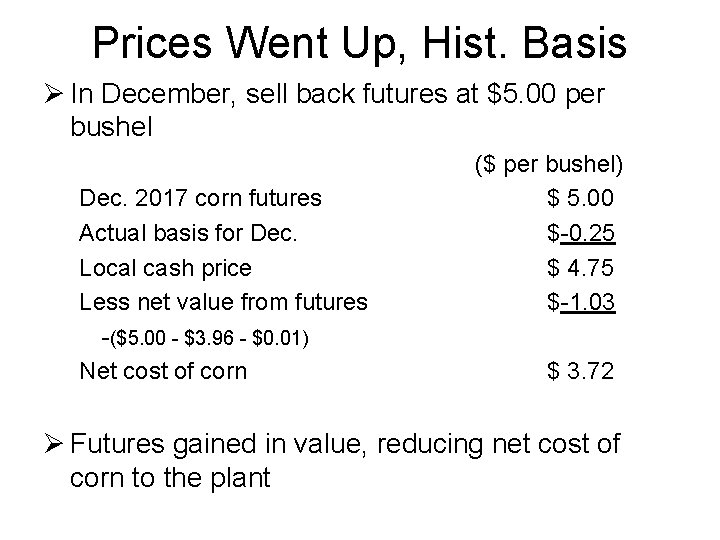720x540 pixels.
Task: Select the "Actual basis for Dec." label
Action: 188,233
